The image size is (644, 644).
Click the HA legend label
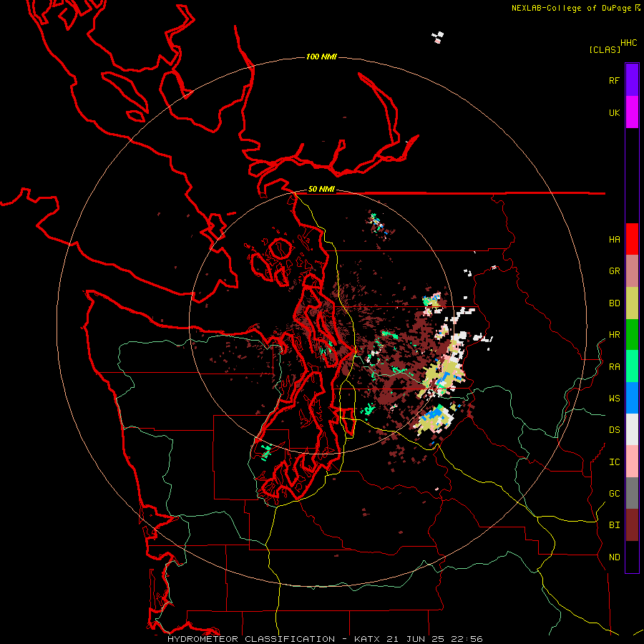[x=614, y=239]
